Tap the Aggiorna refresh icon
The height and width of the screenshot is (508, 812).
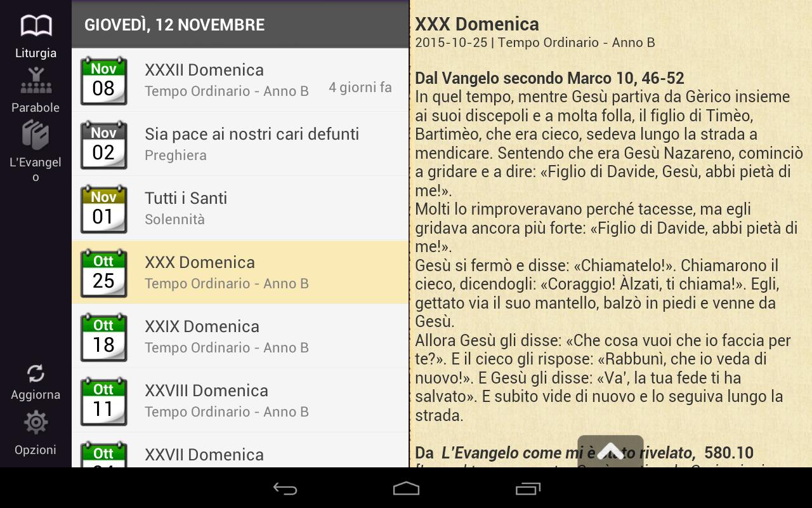point(36,373)
